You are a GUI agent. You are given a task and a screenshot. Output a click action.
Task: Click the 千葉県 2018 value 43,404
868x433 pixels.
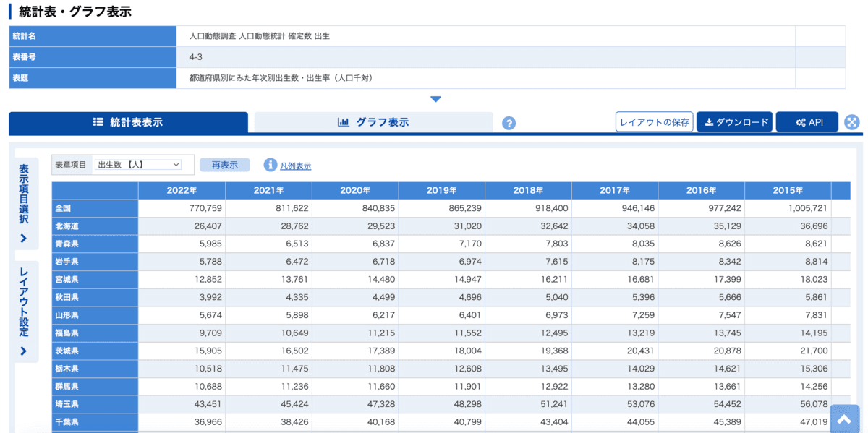pyautogui.click(x=553, y=422)
